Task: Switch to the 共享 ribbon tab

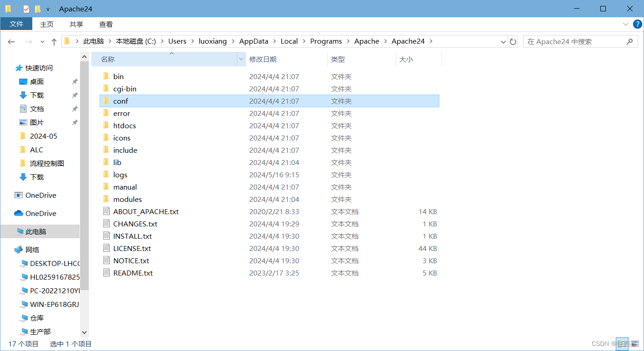Action: click(76, 24)
